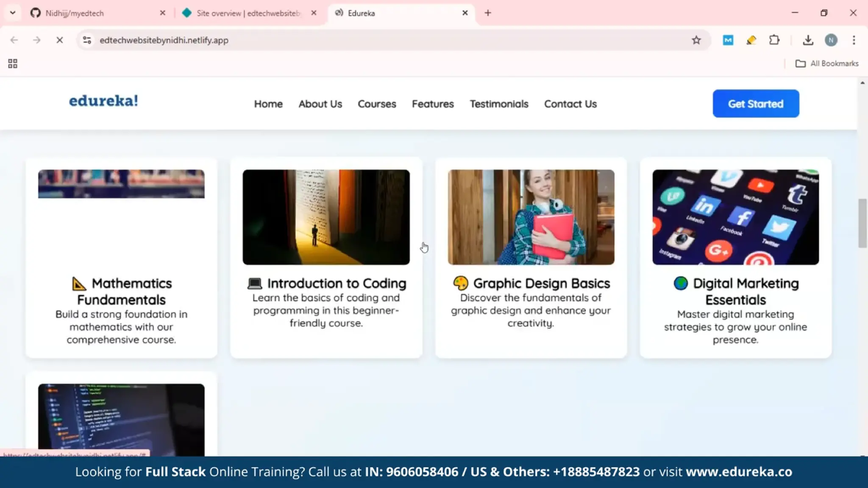Click the GitHub favicon on first tab
The height and width of the screenshot is (488, 868).
click(x=36, y=13)
